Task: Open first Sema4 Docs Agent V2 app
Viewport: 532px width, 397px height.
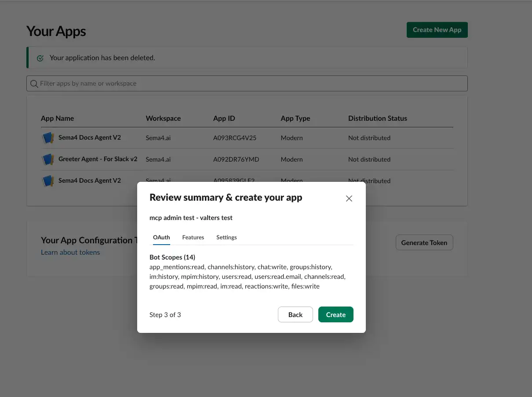Action: pyautogui.click(x=89, y=137)
